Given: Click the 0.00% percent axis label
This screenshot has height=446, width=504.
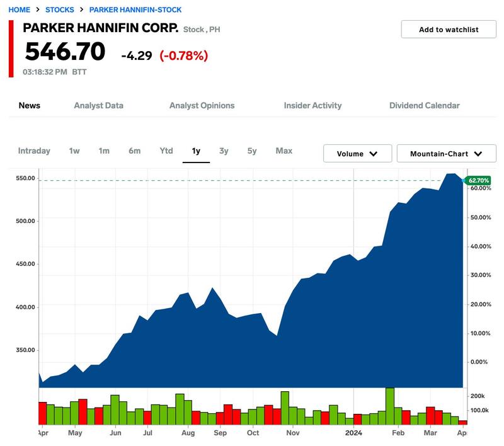Looking at the screenshot, I should click(x=479, y=362).
